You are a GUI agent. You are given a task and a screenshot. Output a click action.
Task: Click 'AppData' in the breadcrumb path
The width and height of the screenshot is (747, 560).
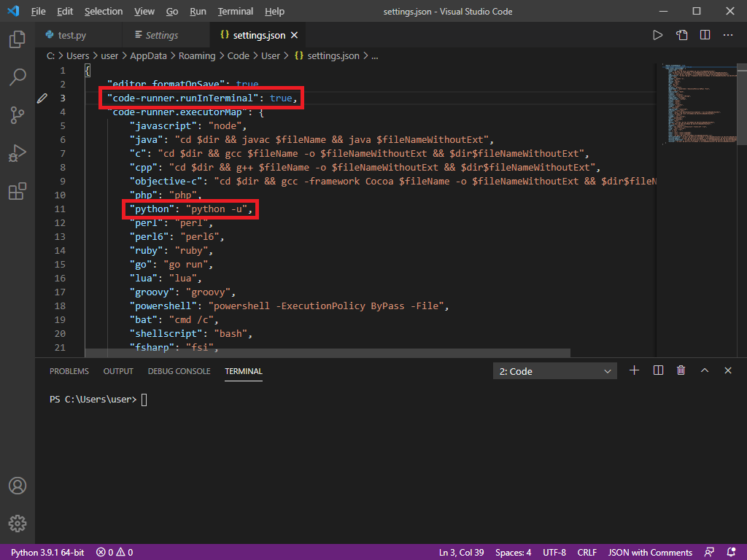click(148, 55)
